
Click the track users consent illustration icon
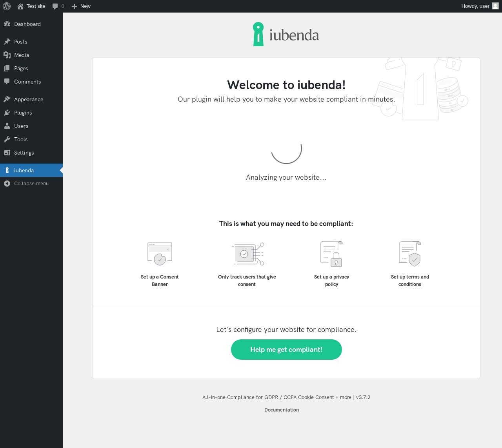(x=248, y=254)
